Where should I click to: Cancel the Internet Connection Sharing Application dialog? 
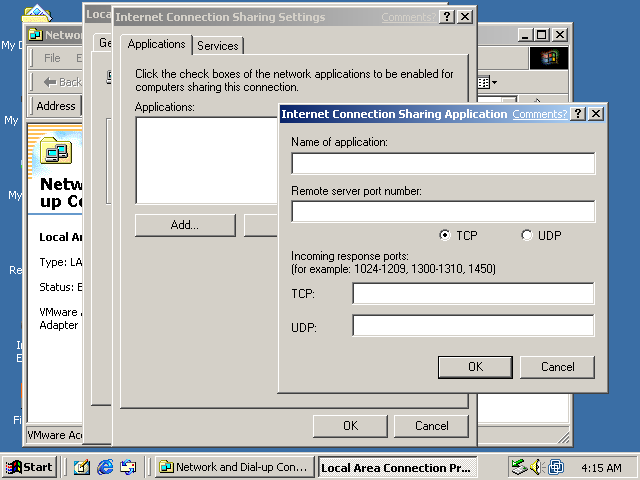coord(557,367)
